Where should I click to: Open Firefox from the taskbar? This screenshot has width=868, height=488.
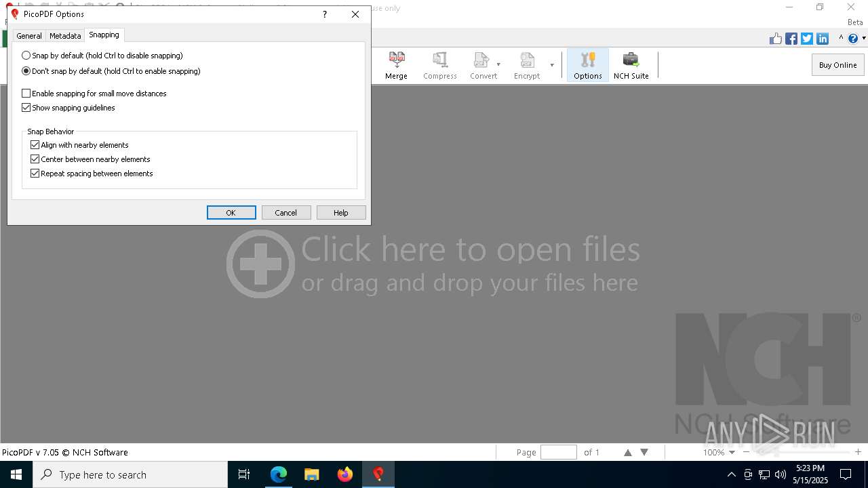[345, 474]
